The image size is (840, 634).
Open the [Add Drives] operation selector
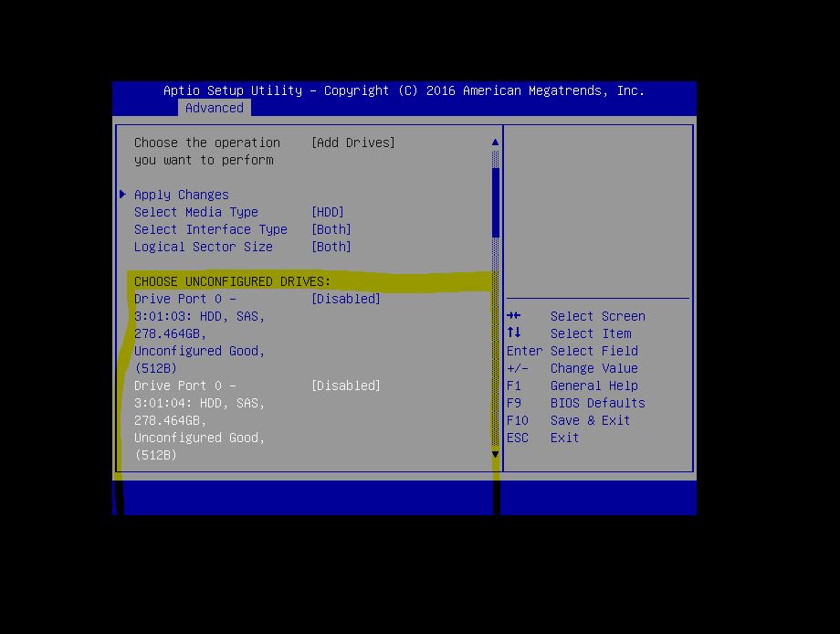353,143
